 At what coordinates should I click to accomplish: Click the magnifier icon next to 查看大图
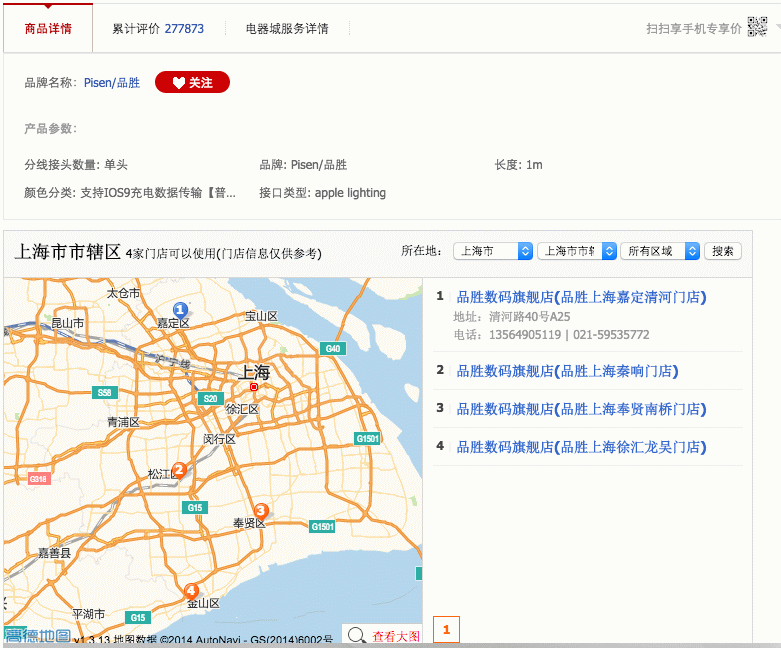(357, 635)
